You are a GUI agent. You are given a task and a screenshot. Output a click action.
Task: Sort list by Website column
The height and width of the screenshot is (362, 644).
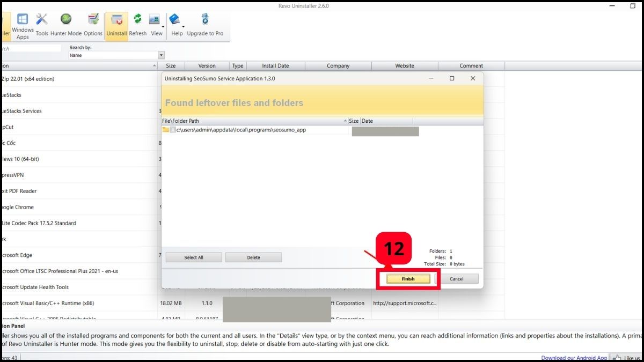(x=405, y=66)
